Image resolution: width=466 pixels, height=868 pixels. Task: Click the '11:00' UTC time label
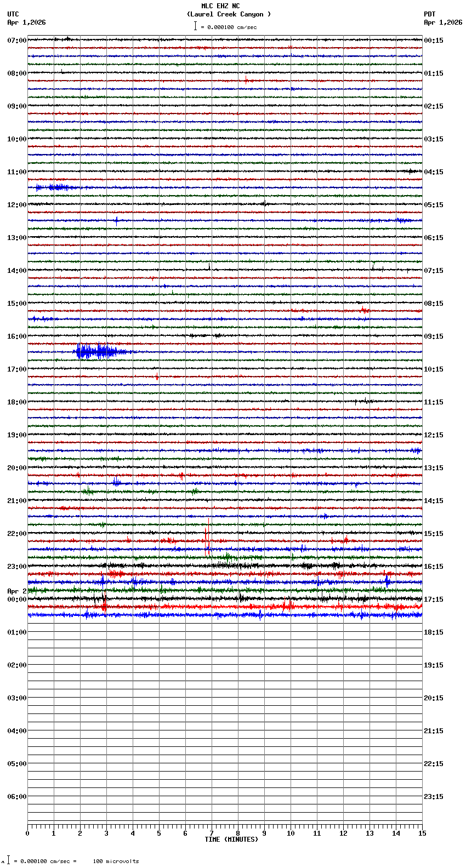pyautogui.click(x=17, y=172)
